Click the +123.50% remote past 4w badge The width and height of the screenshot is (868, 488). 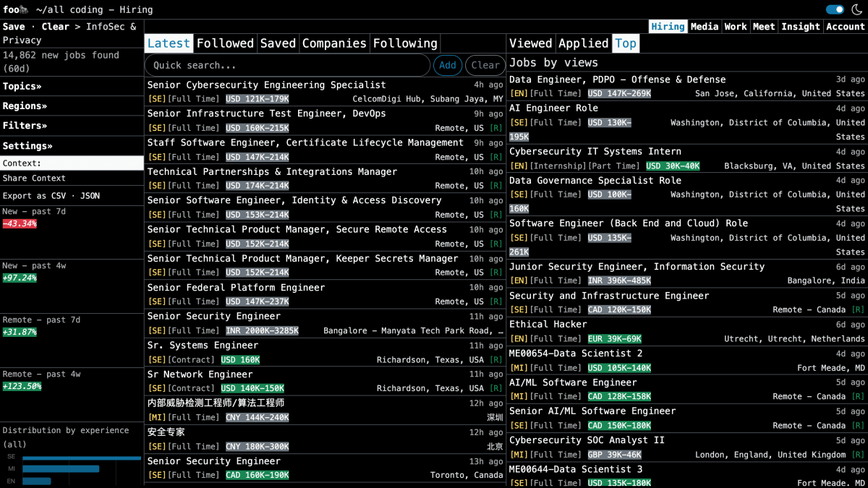click(22, 387)
